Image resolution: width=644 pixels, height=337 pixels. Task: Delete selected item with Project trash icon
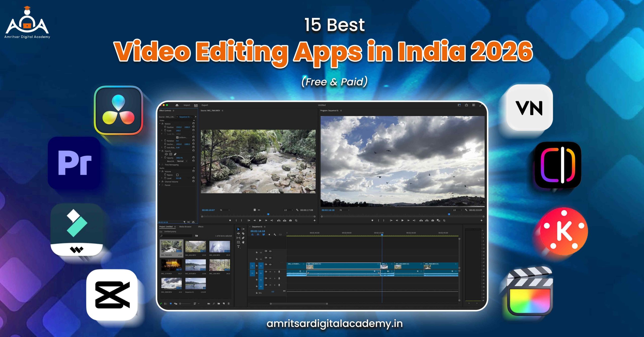point(228,304)
